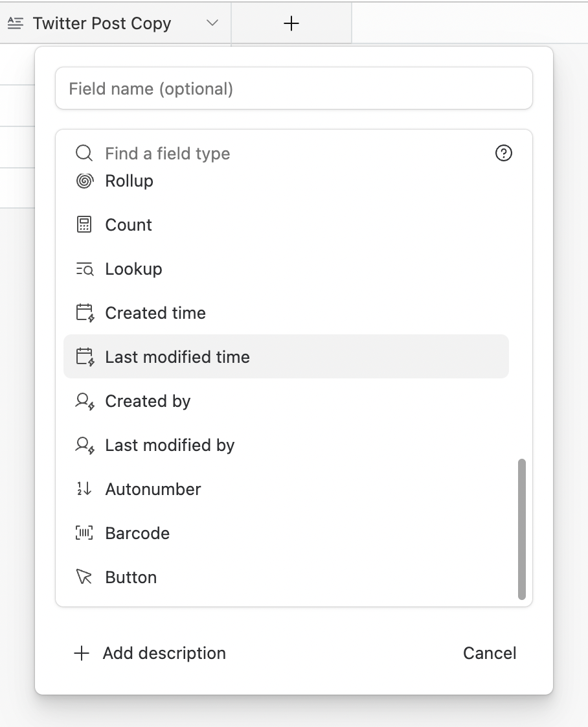Choose the Last modified by option
Viewport: 588px width, 727px height.
pyautogui.click(x=170, y=446)
